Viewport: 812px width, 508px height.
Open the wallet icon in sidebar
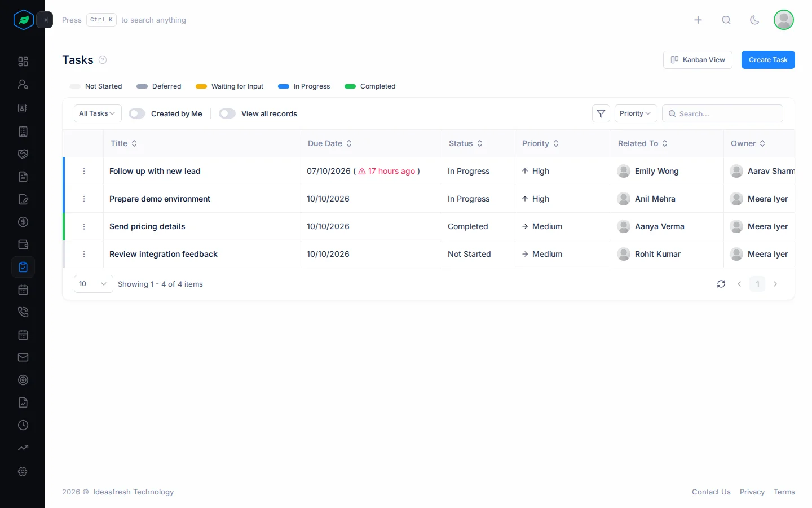tap(23, 244)
